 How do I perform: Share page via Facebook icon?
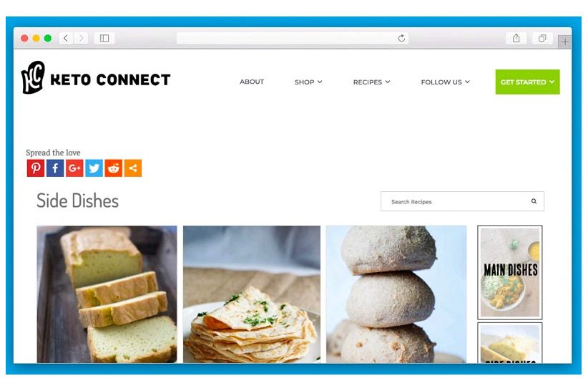55,168
